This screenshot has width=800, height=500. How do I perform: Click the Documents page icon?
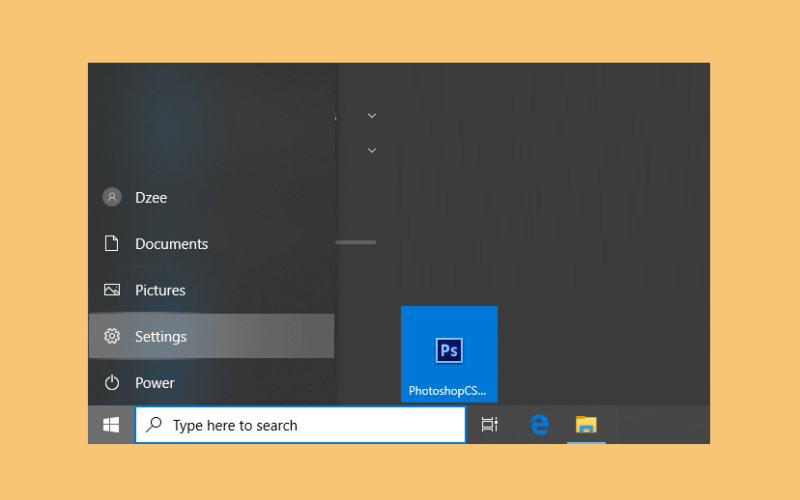click(x=111, y=243)
